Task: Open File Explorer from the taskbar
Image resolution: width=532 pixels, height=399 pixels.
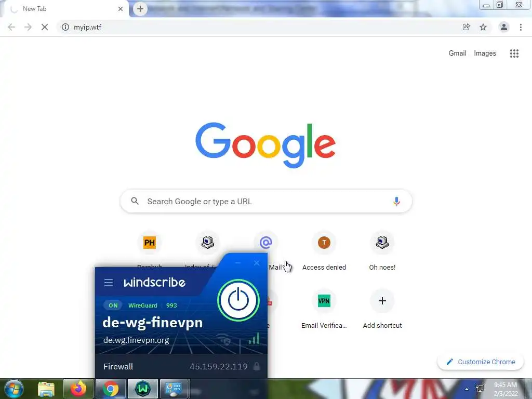Action: coord(46,389)
